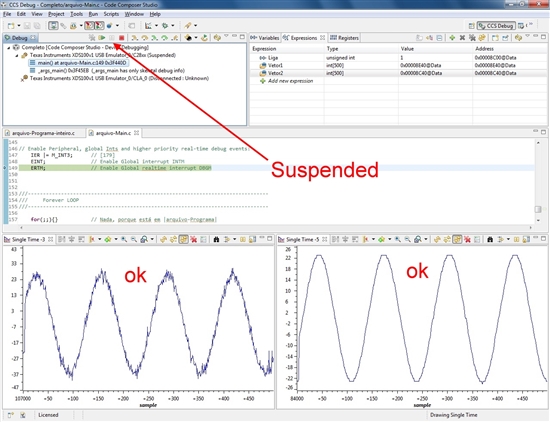Screen dimensions: 550x422
Task: Click the green Assembly Step Over icon
Action: coord(164,38)
